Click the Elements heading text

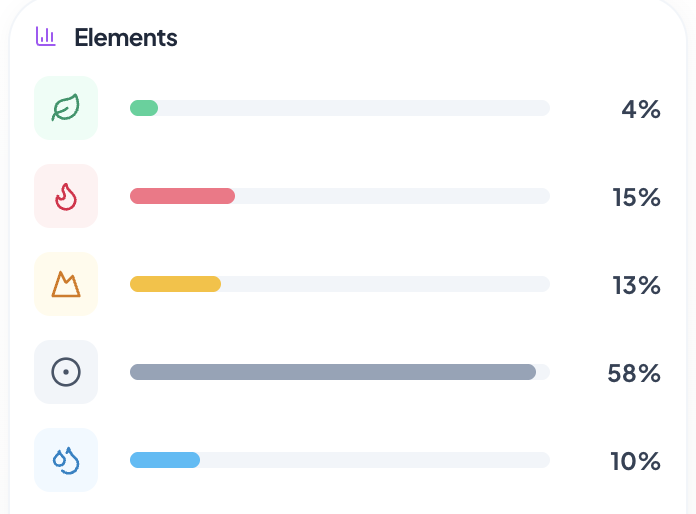(126, 38)
